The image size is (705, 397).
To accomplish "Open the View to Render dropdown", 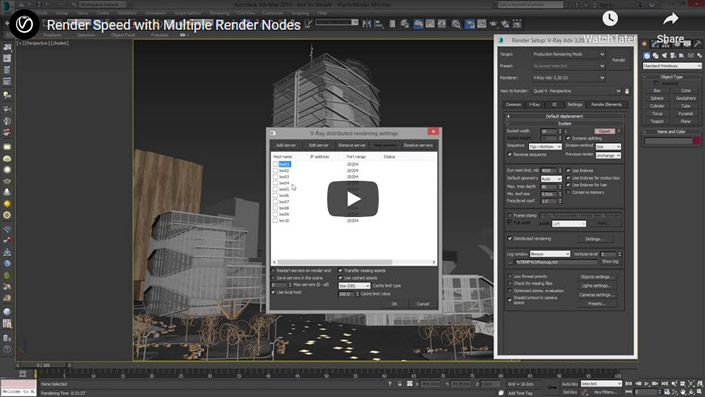I will pos(577,91).
